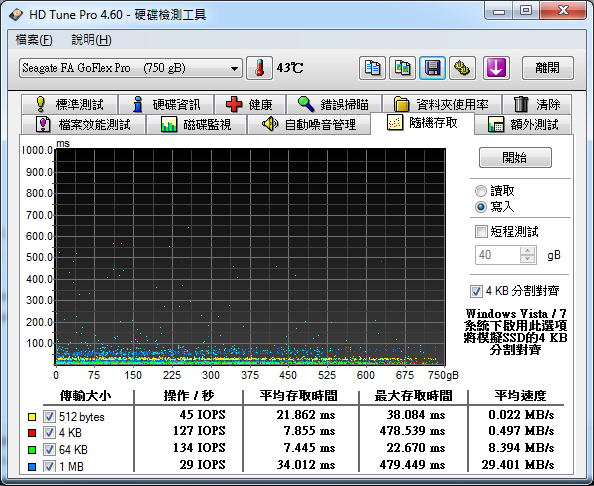The width and height of the screenshot is (594, 486).
Task: Click the gB size input field showing 40
Action: (x=498, y=255)
